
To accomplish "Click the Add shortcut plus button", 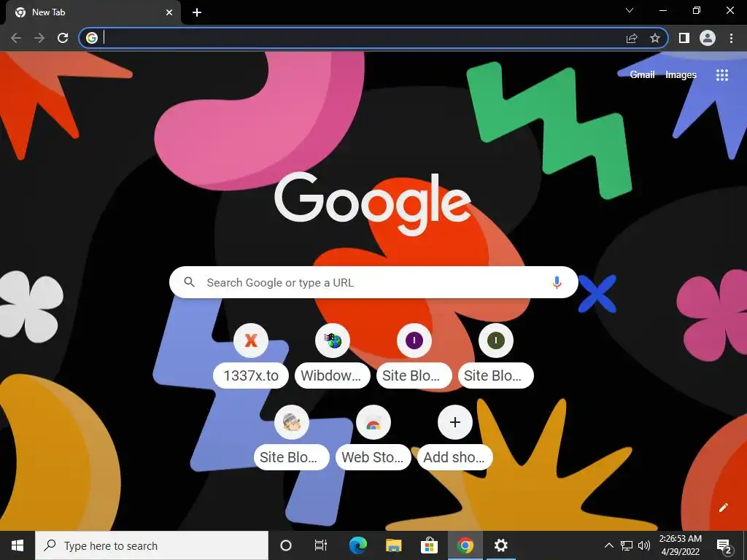I will coord(455,422).
